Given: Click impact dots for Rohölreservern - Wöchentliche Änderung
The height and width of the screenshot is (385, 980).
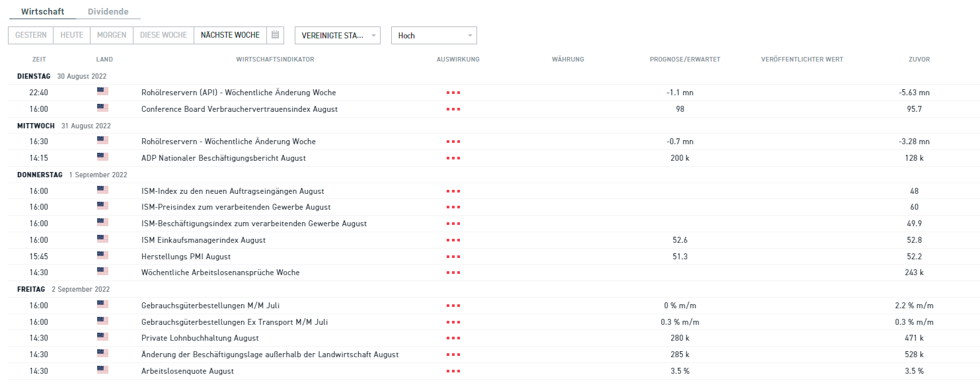Looking at the screenshot, I should click(453, 142).
